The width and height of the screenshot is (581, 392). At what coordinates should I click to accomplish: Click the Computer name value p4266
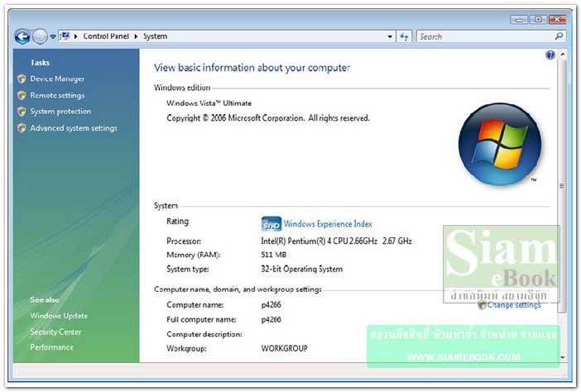271,305
